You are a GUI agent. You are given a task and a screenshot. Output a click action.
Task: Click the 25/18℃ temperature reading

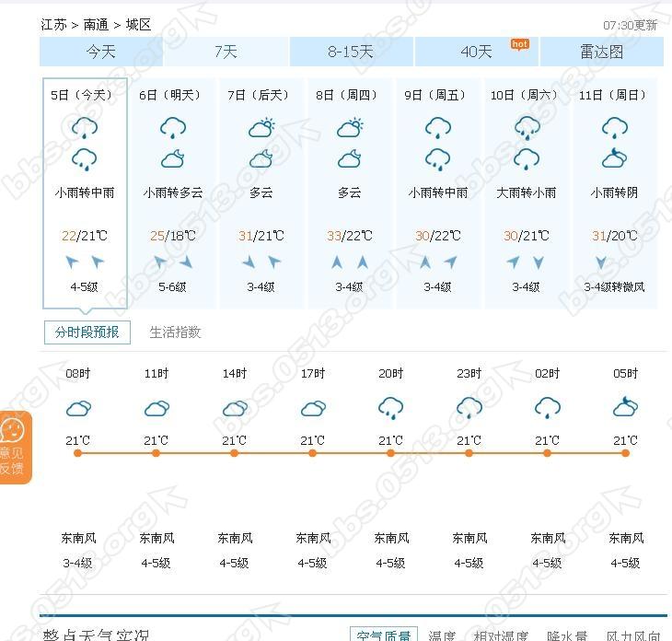(x=173, y=236)
